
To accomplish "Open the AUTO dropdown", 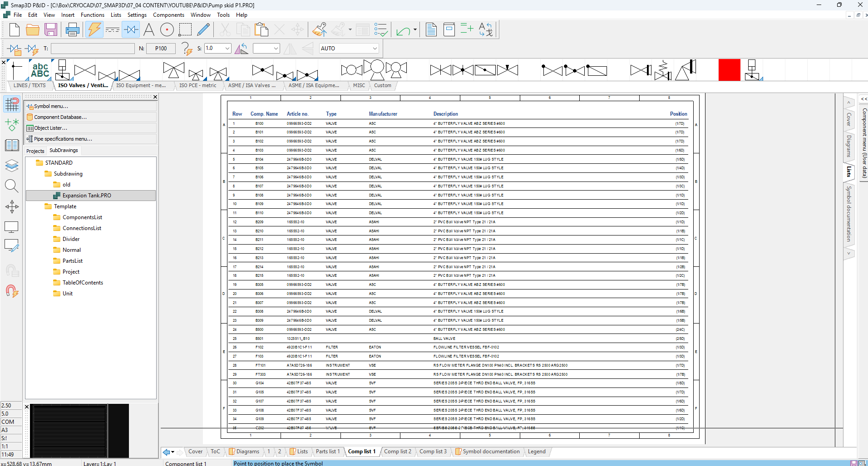I will 375,49.
